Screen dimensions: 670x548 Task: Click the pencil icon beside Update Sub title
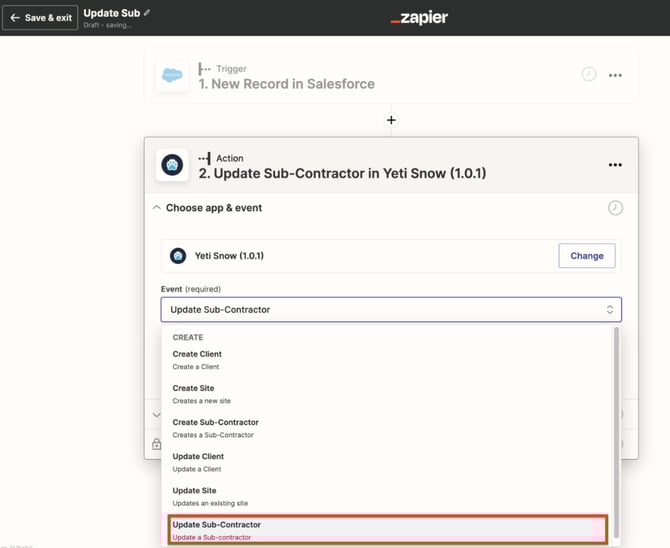[x=148, y=12]
